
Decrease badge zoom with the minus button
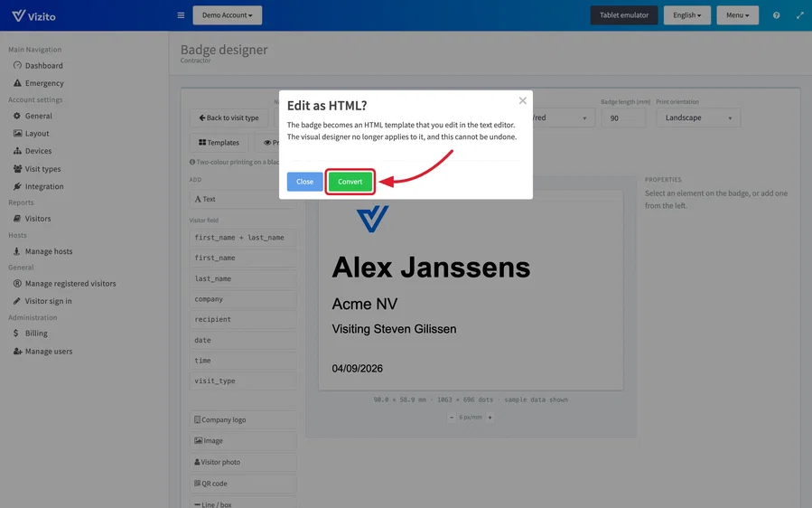tap(452, 418)
